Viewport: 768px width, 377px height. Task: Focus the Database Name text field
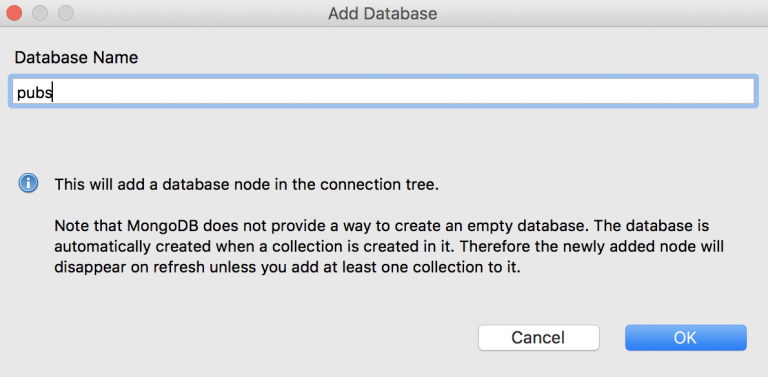[384, 91]
